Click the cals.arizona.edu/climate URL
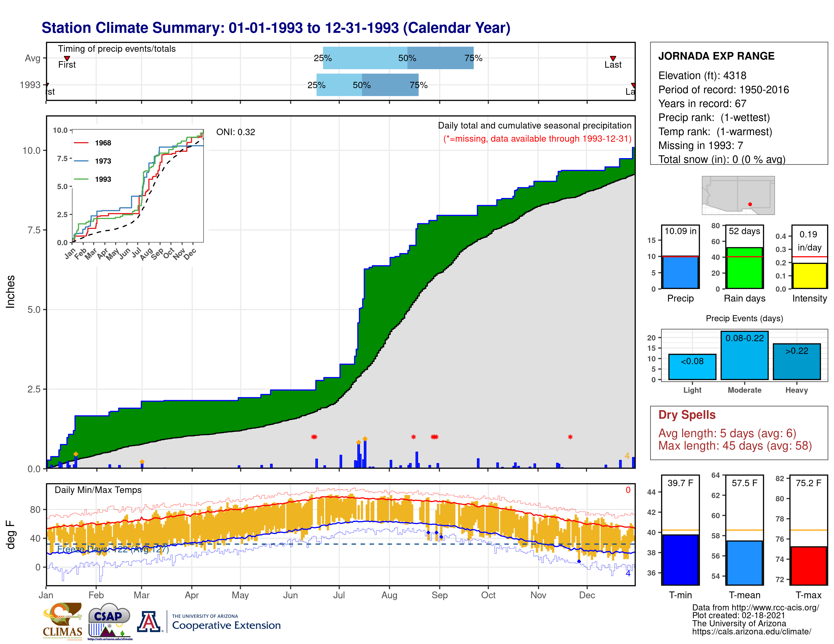834x644 pixels. (751, 631)
